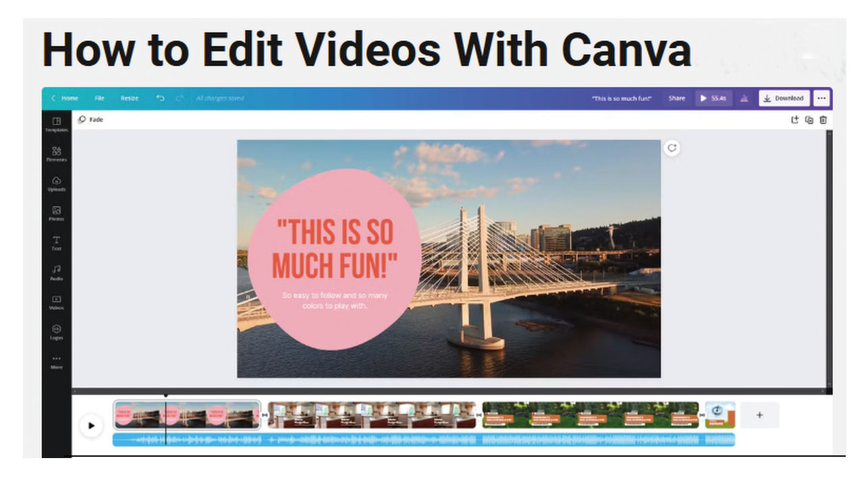Click the Share button
The image size is (868, 479).
(676, 98)
